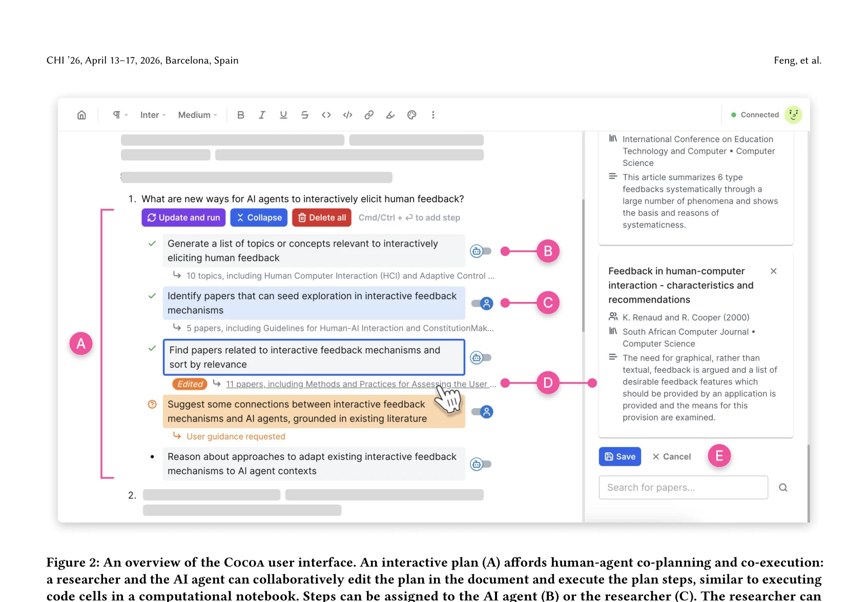The height and width of the screenshot is (602, 868).
Task: Open the user avatar menu
Action: 794,115
